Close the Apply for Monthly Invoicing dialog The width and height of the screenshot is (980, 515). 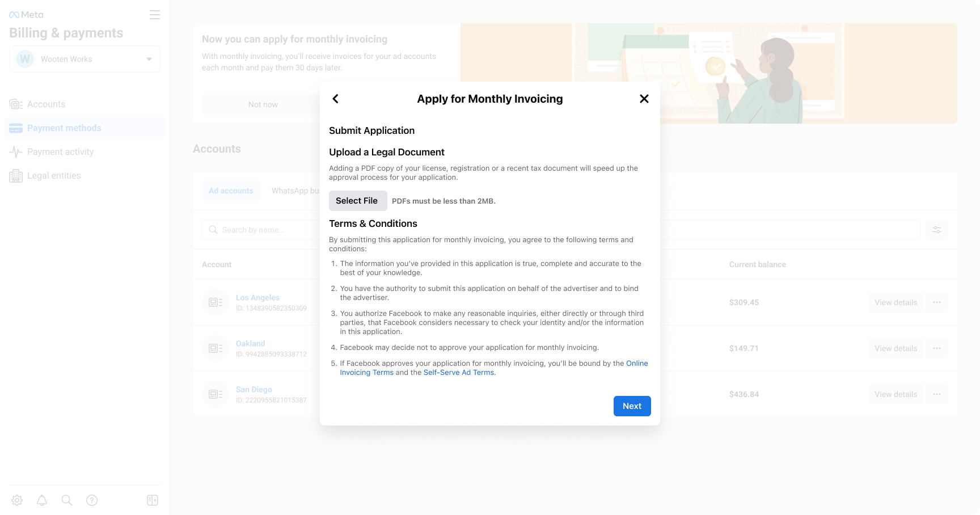pos(644,99)
